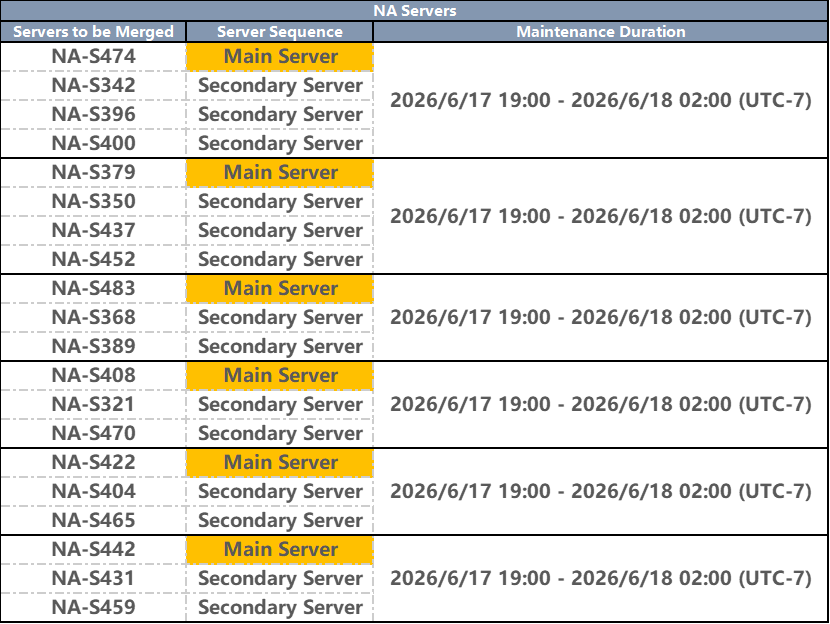
Task: Click the NA-S321 server cell
Action: point(93,405)
